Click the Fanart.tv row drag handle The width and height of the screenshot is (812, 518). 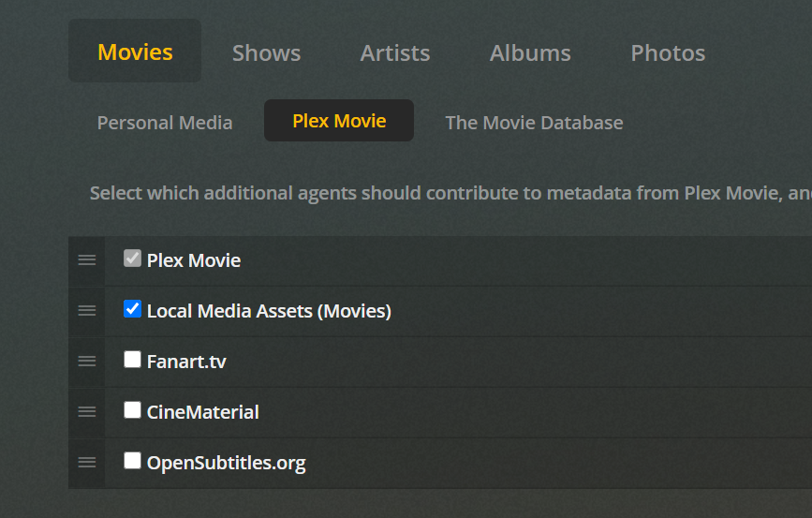87,362
